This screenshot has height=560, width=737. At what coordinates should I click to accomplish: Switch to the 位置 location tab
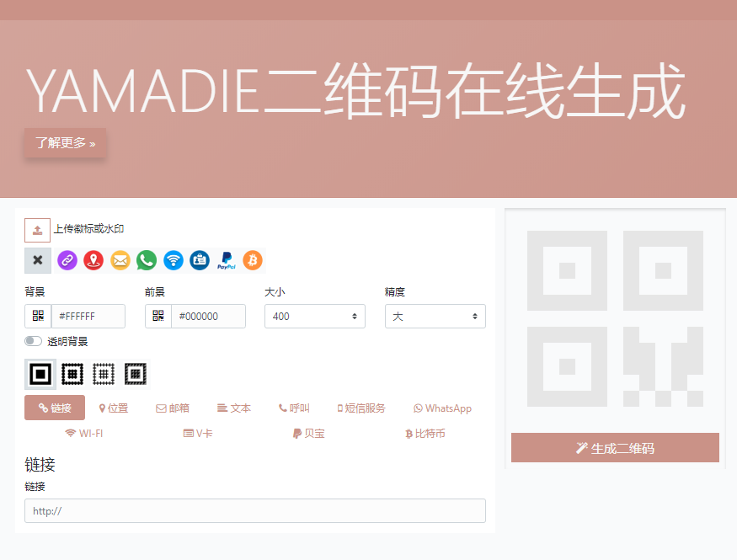tap(114, 408)
